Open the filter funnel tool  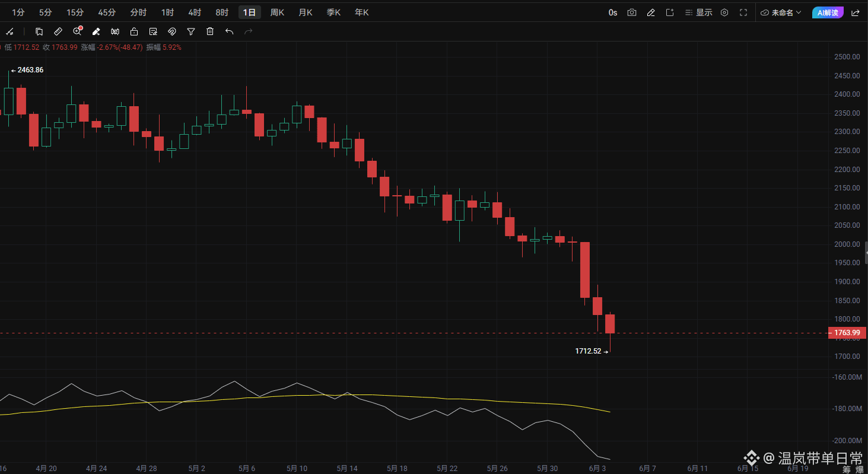[191, 31]
